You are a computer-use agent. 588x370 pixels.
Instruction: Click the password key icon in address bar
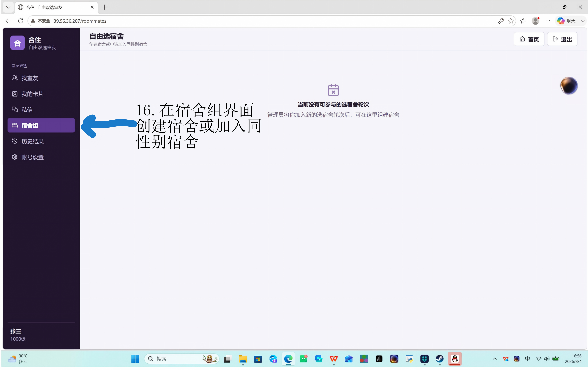point(501,21)
